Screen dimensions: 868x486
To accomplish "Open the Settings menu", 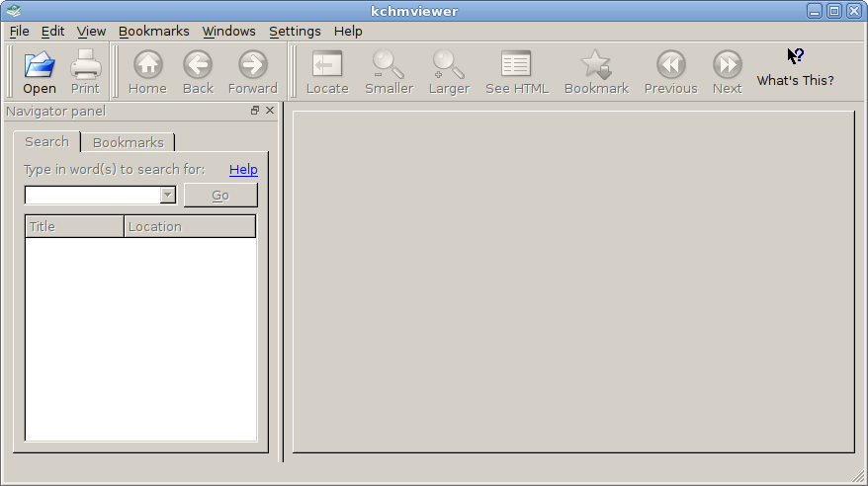I will (x=295, y=32).
